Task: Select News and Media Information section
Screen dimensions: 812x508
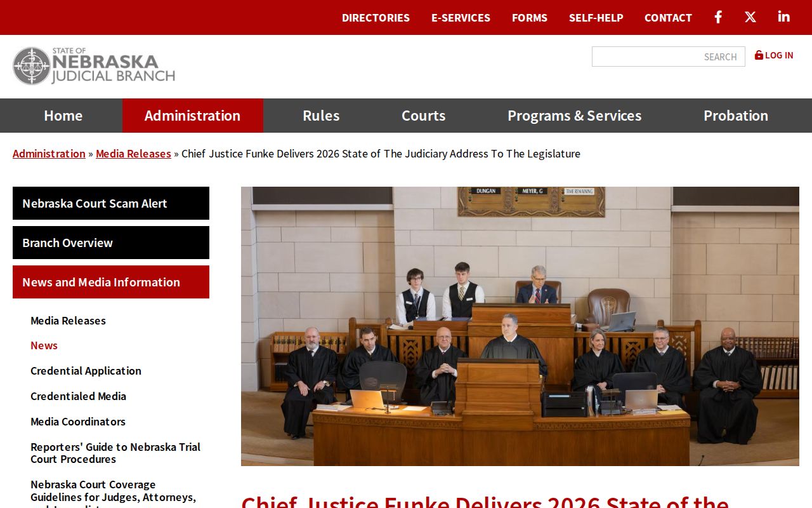Action: 111,282
